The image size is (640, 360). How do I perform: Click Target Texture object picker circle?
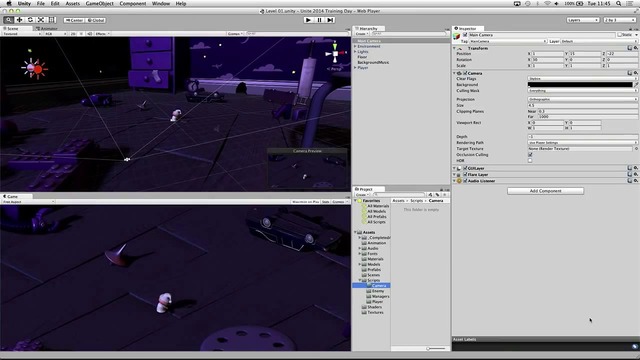coord(636,149)
